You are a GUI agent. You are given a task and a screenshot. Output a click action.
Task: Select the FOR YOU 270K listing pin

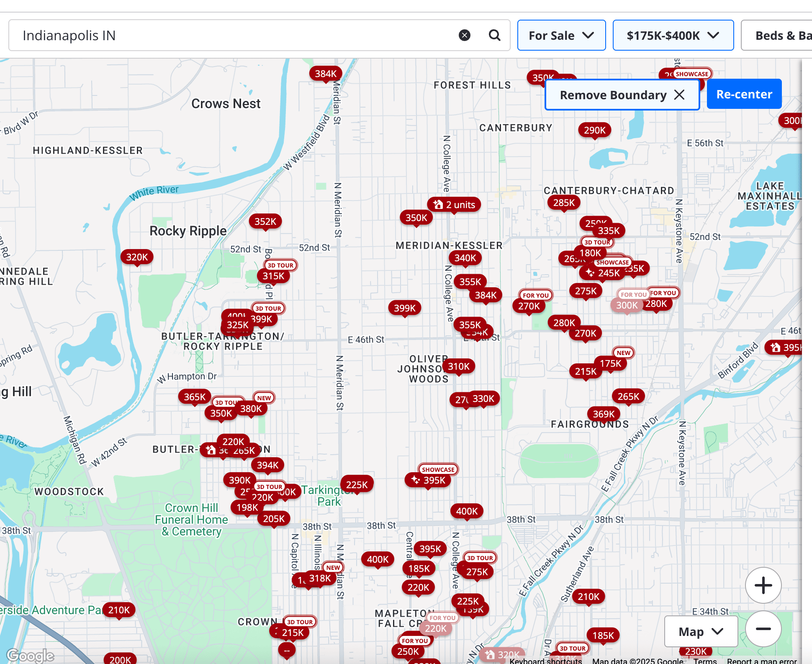[529, 306]
